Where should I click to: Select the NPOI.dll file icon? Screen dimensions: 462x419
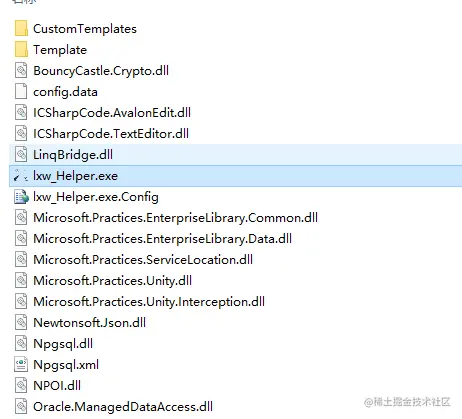point(21,385)
